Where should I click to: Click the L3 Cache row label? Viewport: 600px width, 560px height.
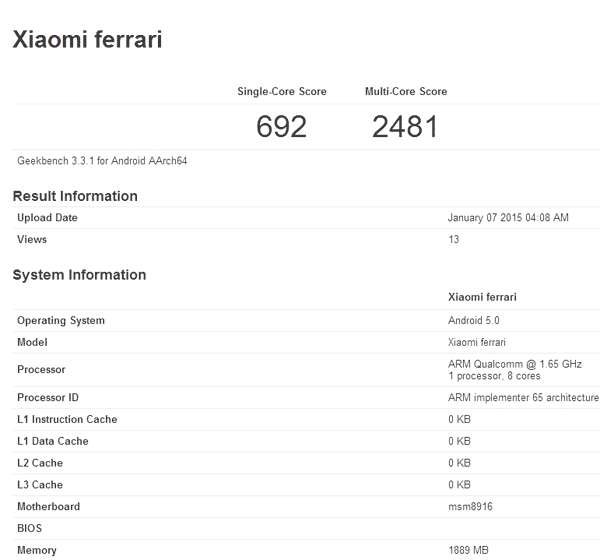(40, 485)
